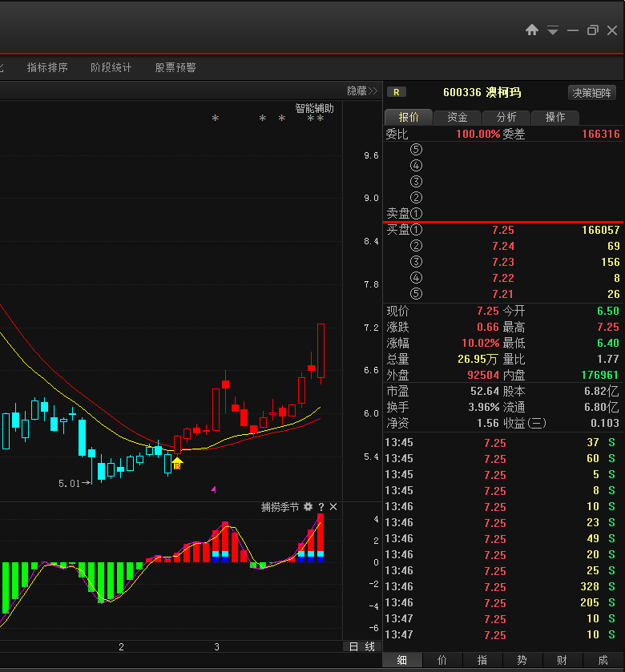The height and width of the screenshot is (672, 625).
Task: Click the yellow B buy-signal arrow marker
Action: [x=177, y=463]
